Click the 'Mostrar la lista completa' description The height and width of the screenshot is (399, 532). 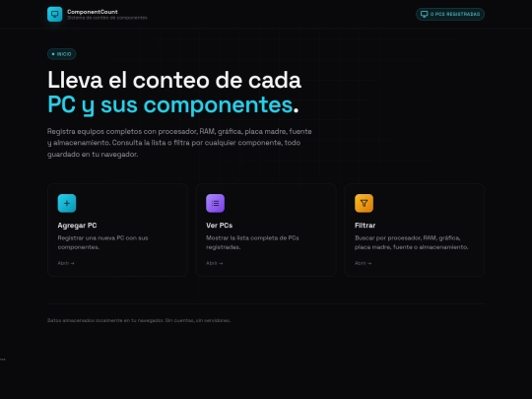(x=252, y=242)
